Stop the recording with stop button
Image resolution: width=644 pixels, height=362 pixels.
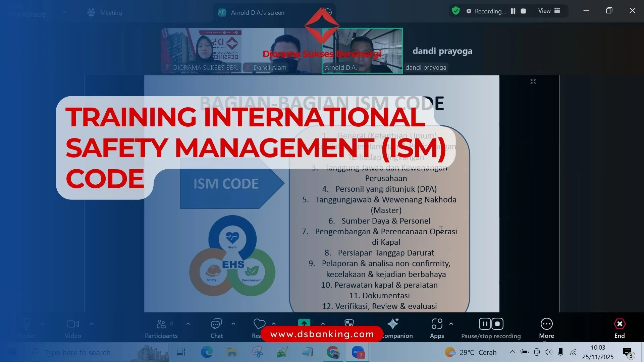tap(497, 323)
